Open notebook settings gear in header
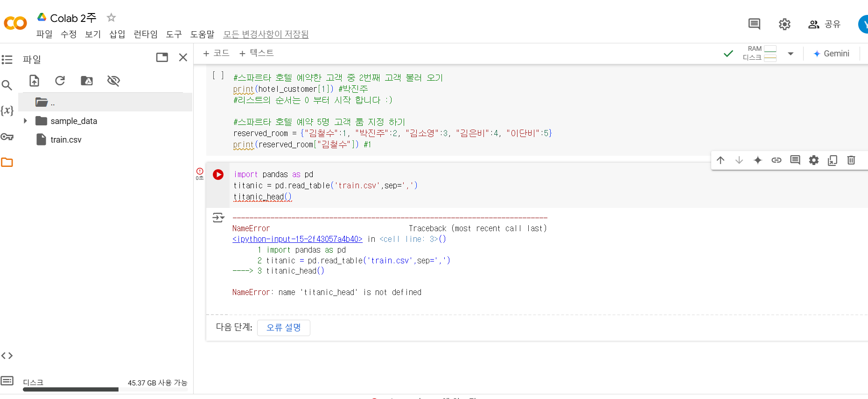The image size is (868, 399). pos(784,24)
